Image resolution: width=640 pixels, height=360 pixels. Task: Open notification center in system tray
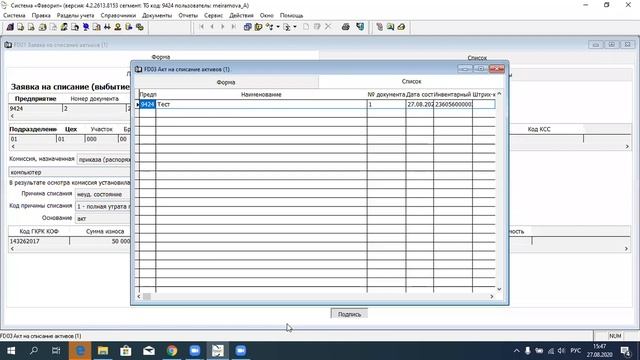coord(626,351)
